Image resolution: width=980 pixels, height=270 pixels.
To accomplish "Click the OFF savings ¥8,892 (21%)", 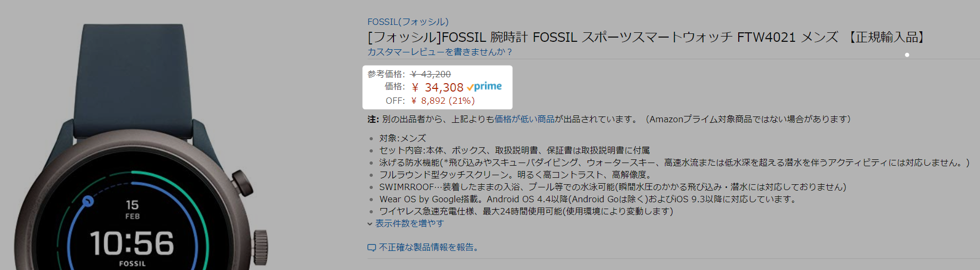I will tap(443, 101).
